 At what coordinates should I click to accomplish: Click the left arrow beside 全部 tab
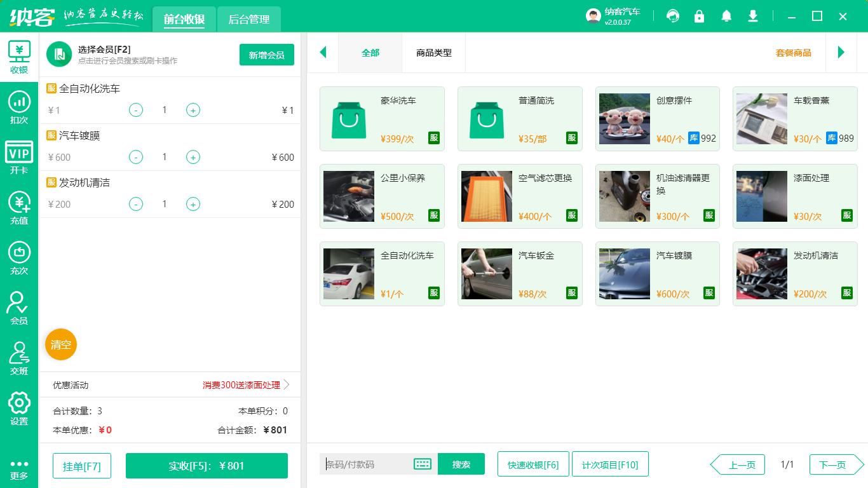pos(323,52)
